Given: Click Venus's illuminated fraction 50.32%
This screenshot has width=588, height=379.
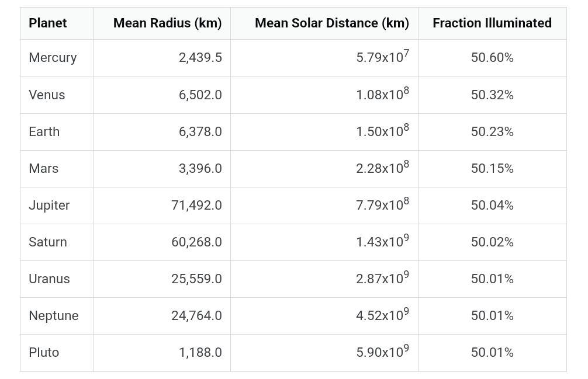Looking at the screenshot, I should pos(492,95).
